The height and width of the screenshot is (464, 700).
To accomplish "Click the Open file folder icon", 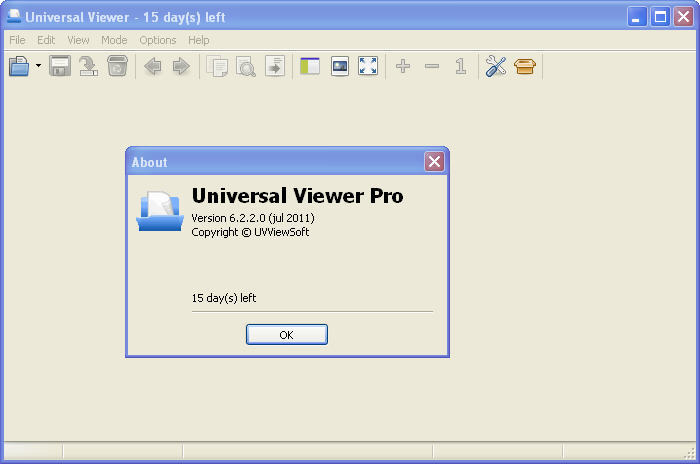I will click(x=20, y=67).
